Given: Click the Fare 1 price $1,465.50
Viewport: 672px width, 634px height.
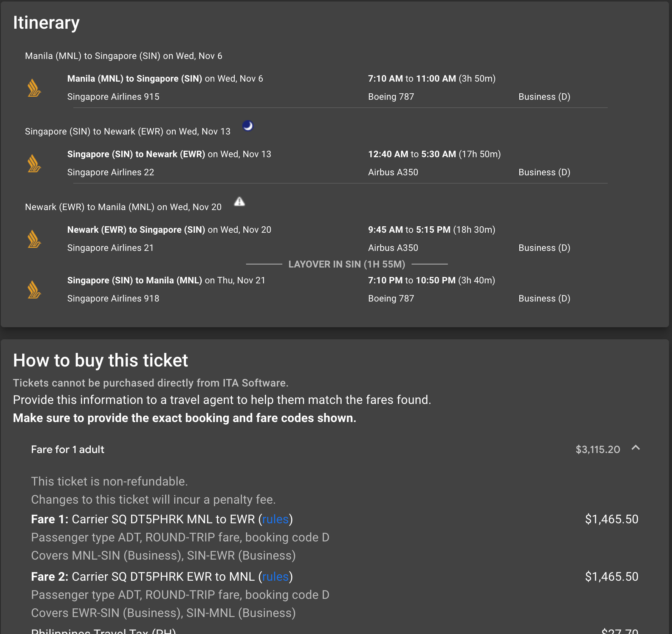Looking at the screenshot, I should pyautogui.click(x=612, y=519).
